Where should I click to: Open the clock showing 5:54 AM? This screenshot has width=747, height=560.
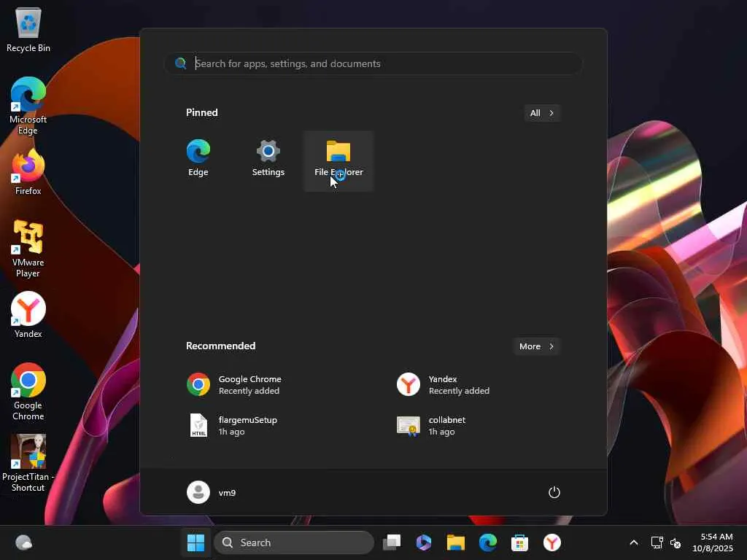click(x=713, y=542)
